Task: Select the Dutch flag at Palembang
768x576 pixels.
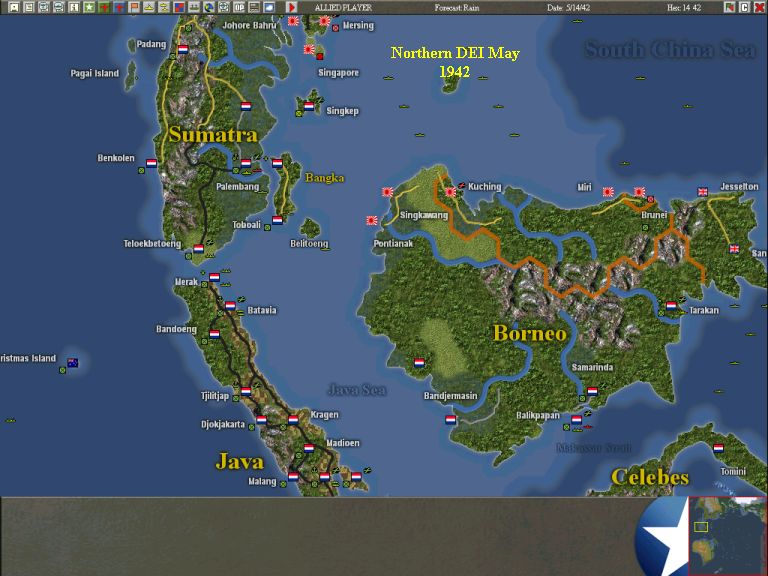Action: pyautogui.click(x=246, y=163)
